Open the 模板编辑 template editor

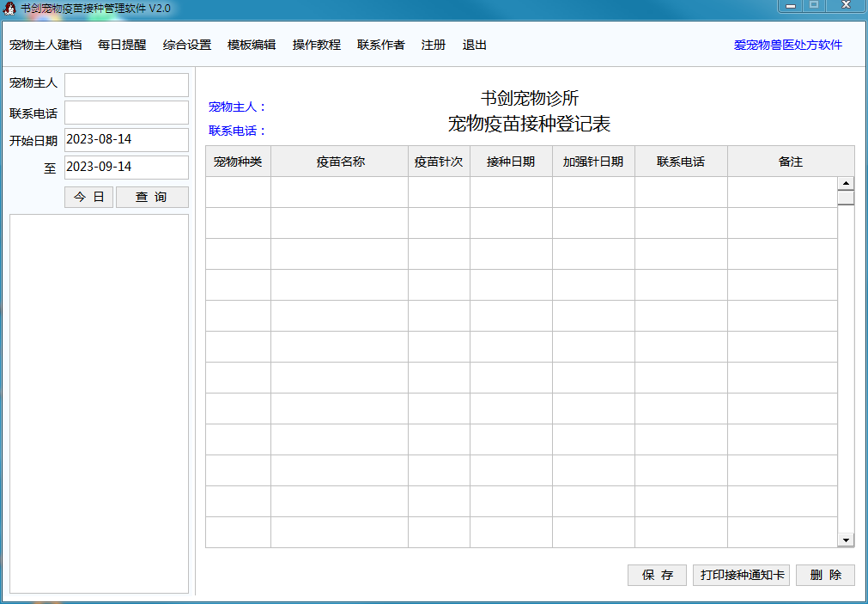pyautogui.click(x=252, y=45)
